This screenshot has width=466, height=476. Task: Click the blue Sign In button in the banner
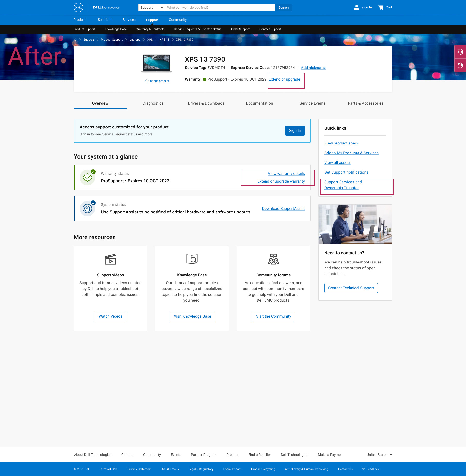pos(295,130)
